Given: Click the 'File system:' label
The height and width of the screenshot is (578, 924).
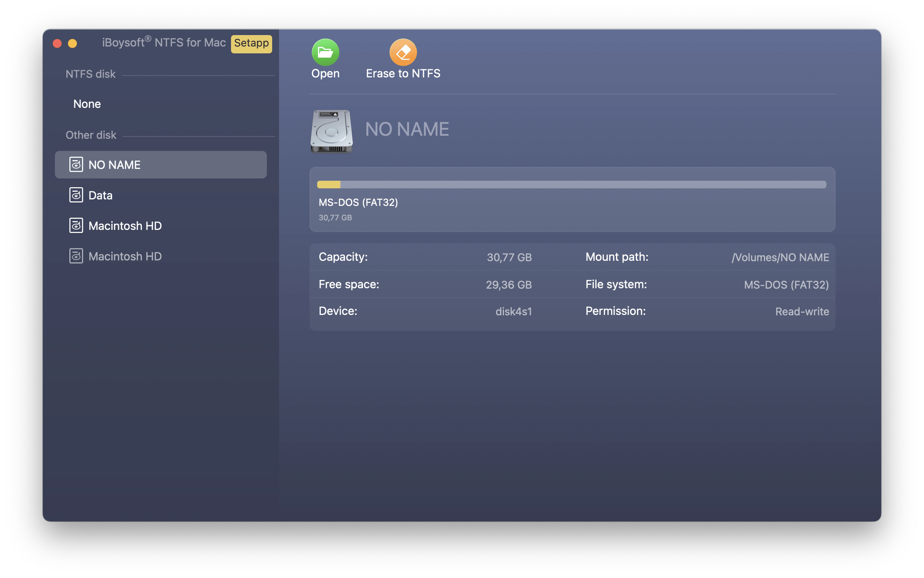Looking at the screenshot, I should (x=616, y=284).
